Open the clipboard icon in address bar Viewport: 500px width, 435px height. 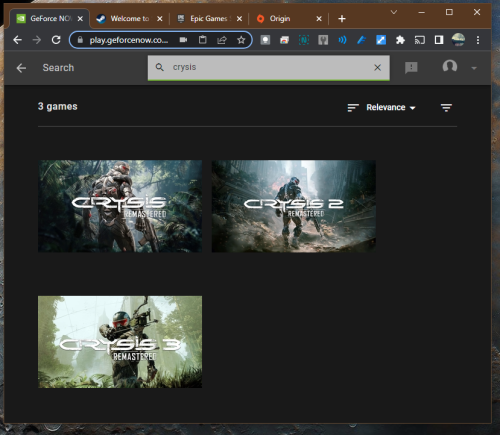(202, 40)
